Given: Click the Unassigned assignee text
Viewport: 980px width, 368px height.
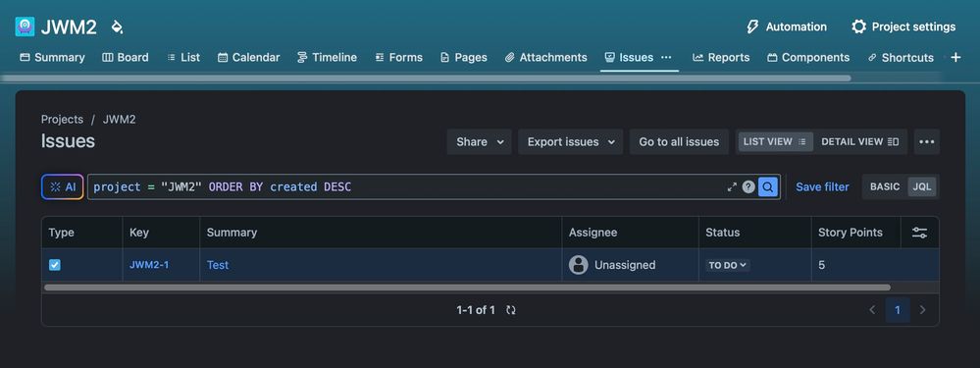Looking at the screenshot, I should (x=625, y=265).
